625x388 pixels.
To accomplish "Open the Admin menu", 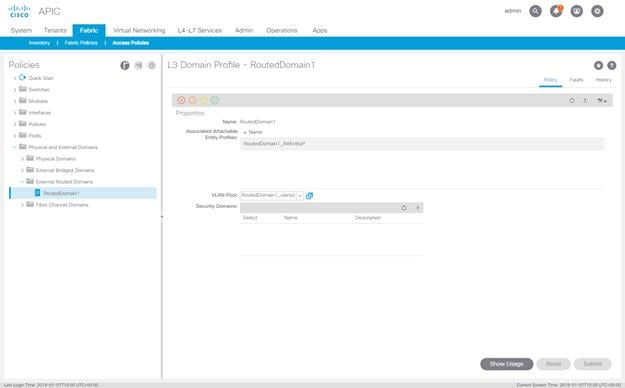I will coord(244,31).
